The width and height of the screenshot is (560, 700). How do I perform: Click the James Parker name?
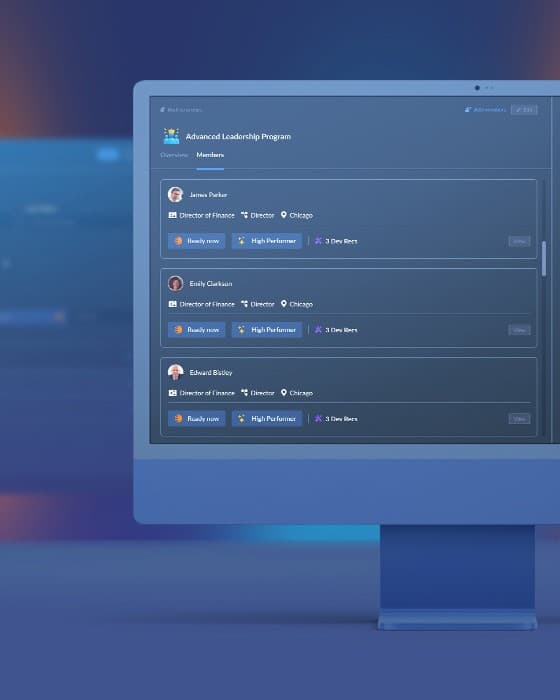click(x=208, y=195)
